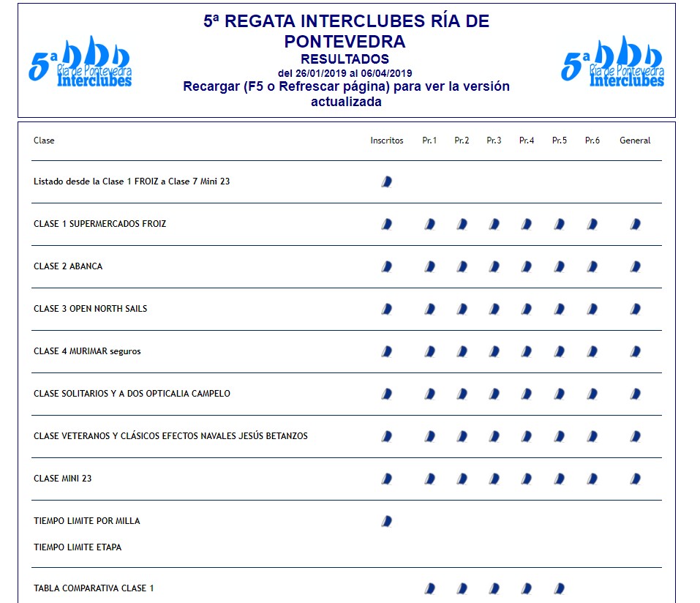Open Inscritos list for Clase 2 Abanca
Screen dimensions: 700x603
[386, 266]
